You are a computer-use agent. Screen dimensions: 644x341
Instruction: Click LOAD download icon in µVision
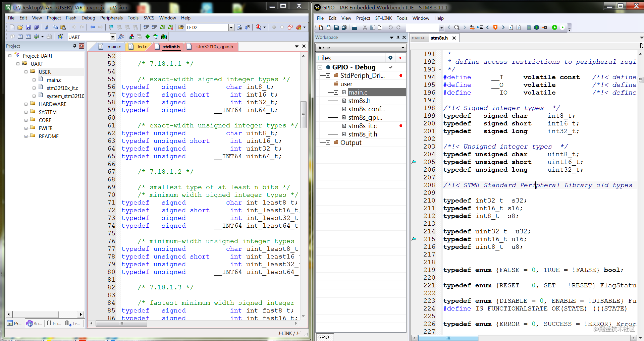click(x=60, y=37)
